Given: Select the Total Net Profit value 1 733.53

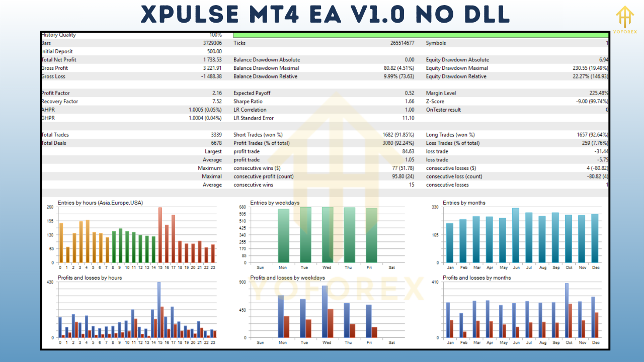Looking at the screenshot, I should pyautogui.click(x=212, y=60).
